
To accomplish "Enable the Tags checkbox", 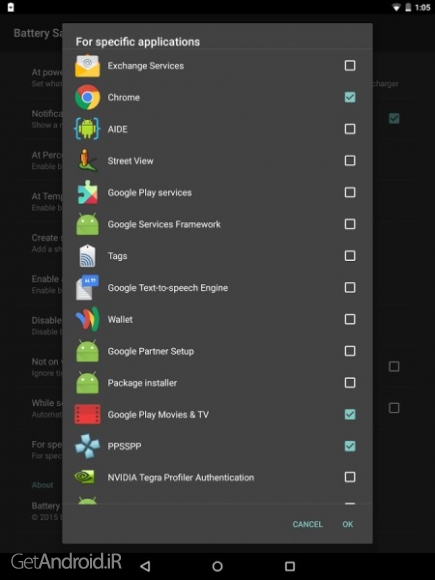I will [x=350, y=256].
